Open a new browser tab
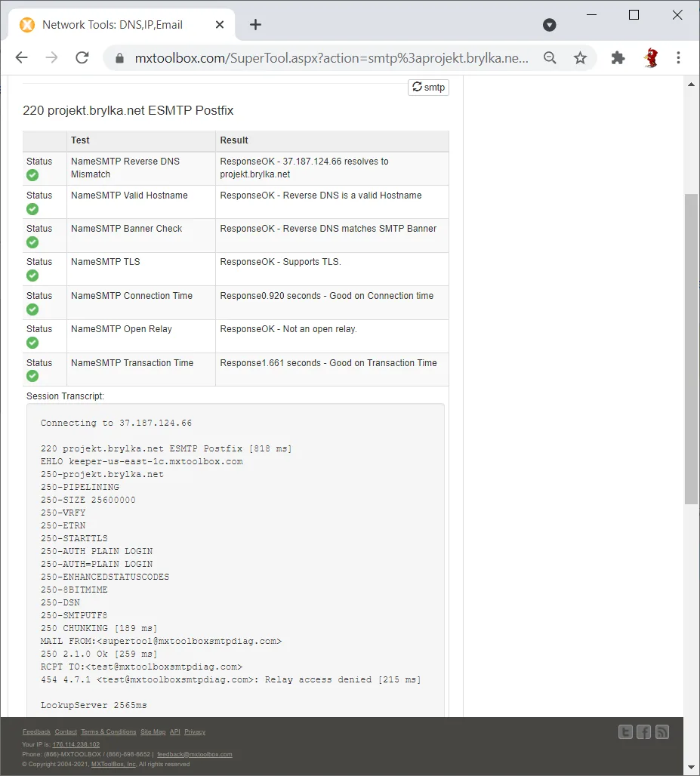 (x=255, y=25)
